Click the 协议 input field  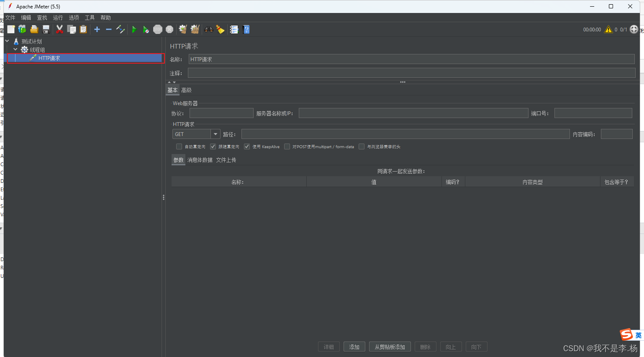(221, 113)
